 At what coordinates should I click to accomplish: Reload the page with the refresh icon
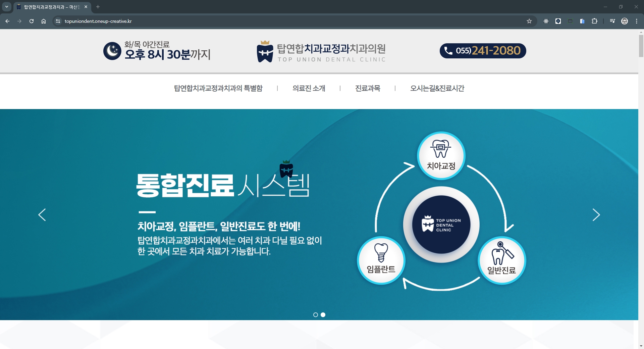[32, 21]
